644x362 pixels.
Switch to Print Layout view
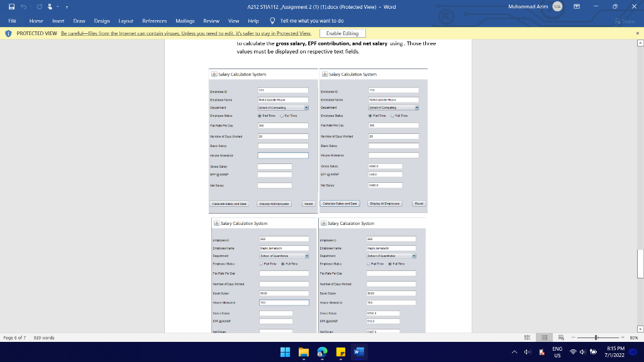(x=544, y=337)
